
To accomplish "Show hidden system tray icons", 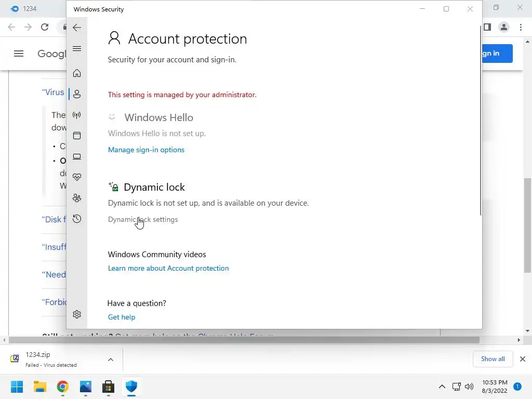I will (x=442, y=387).
